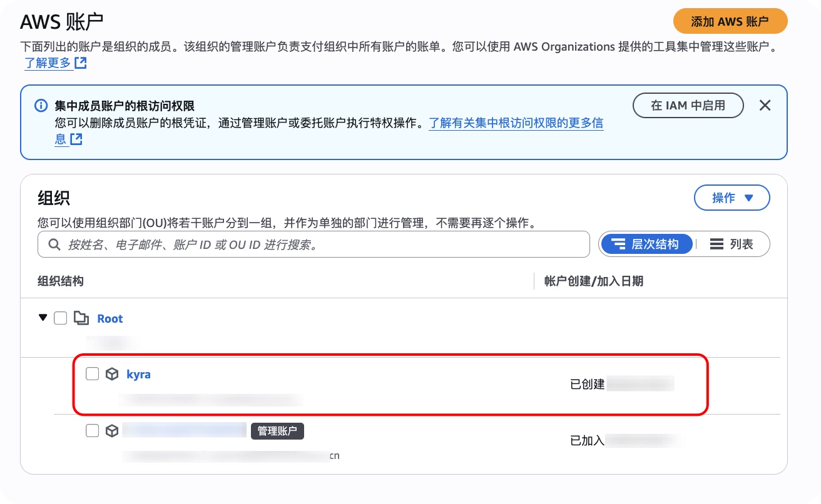Click the dropdown arrow inside 操作 button
This screenshot has height=504, width=821.
tap(748, 198)
